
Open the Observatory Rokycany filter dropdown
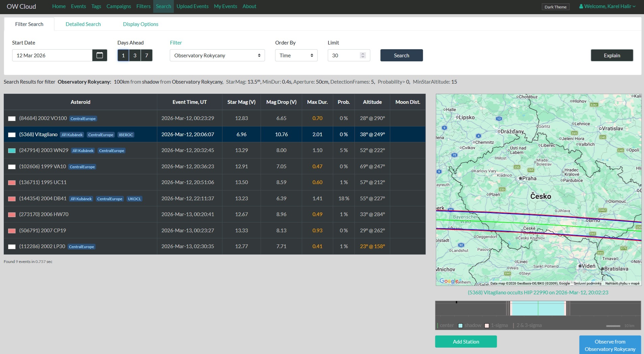[x=217, y=55]
